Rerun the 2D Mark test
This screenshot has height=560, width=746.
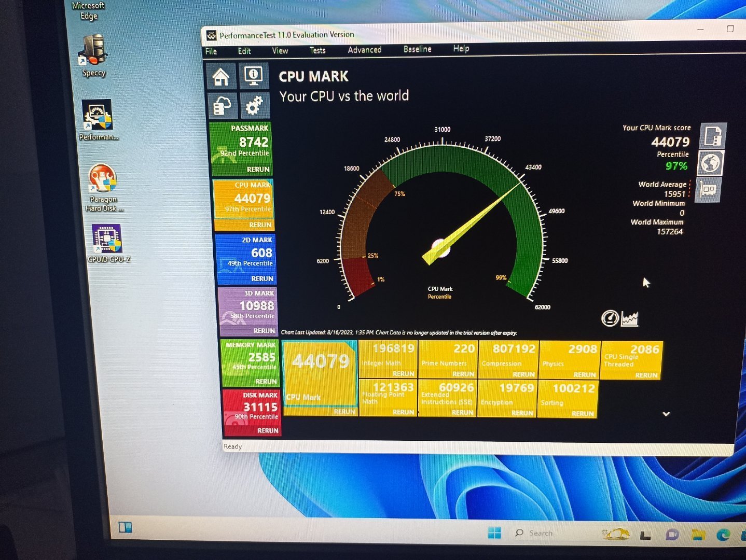[262, 278]
